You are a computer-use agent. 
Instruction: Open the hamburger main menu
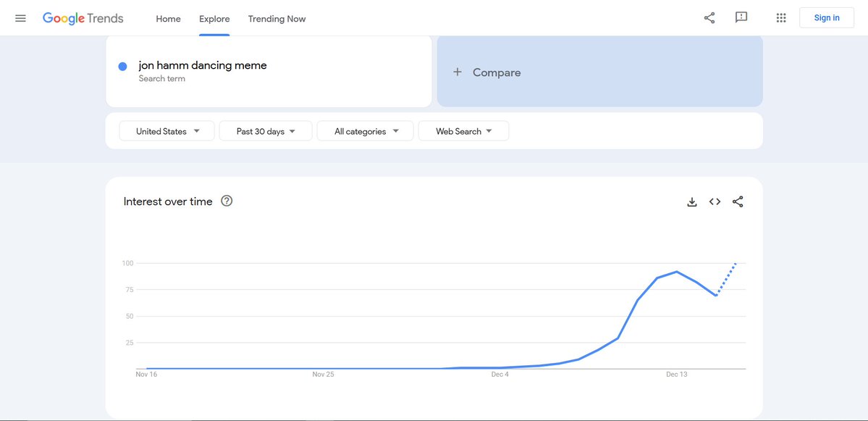[20, 18]
